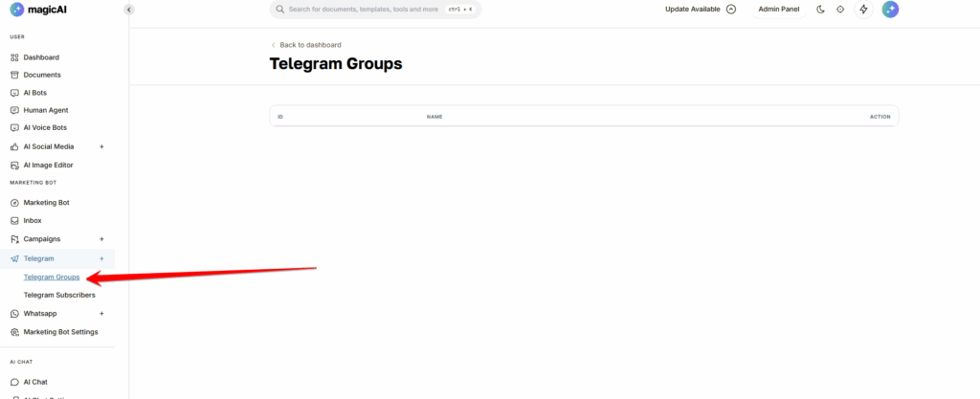980x399 pixels.
Task: Collapse the Telegram submenu plus
Action: pyautogui.click(x=101, y=258)
